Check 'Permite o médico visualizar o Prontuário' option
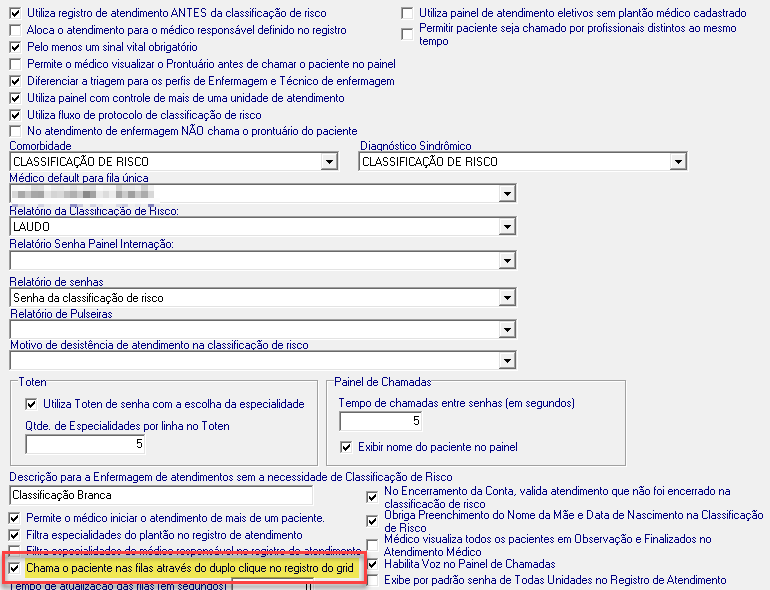Viewport: 770px width, 590px height. coord(15,64)
